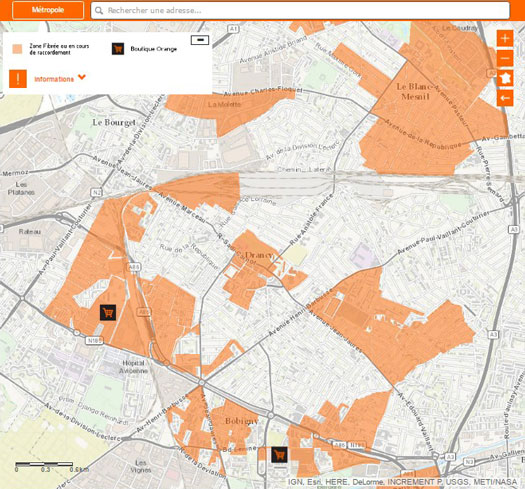This screenshot has width=525, height=489.
Task: Click the La Molette label
Action: pos(224,104)
